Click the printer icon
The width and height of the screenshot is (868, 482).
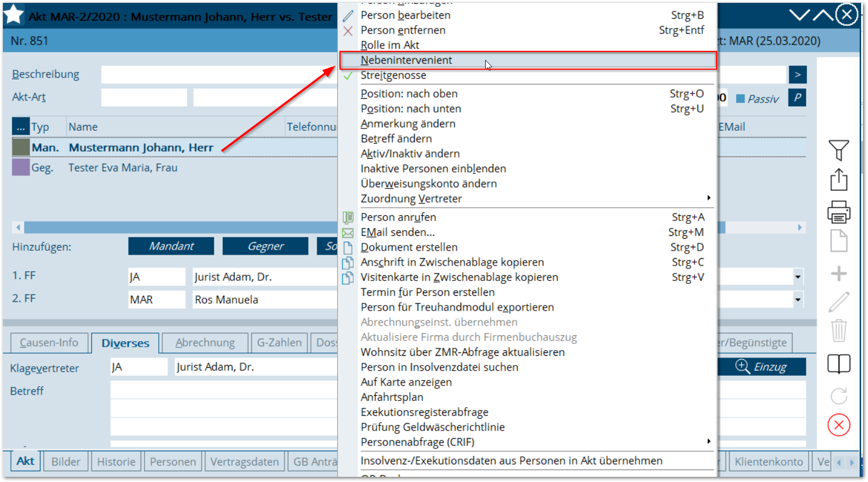click(x=838, y=211)
